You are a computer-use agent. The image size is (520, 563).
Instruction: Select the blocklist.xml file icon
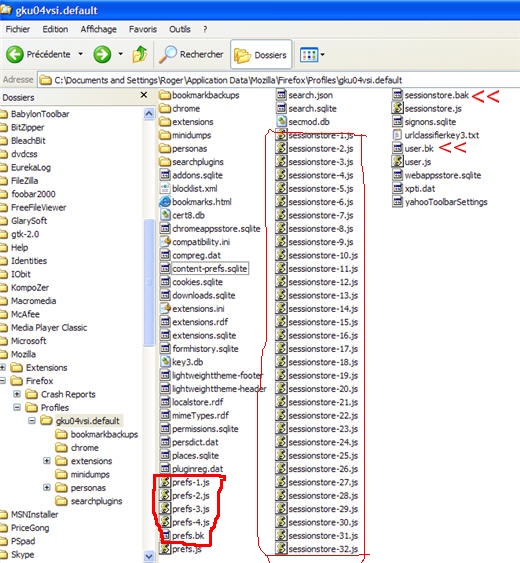click(x=165, y=189)
